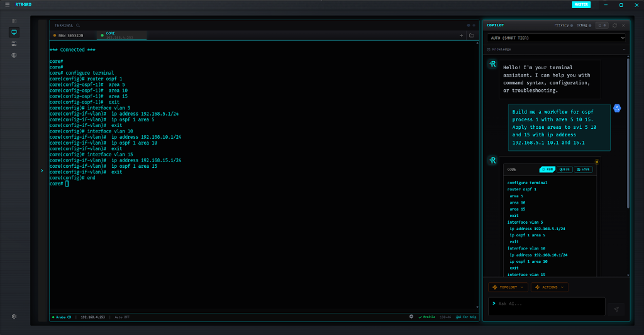Screen dimensions: 644x335
Task: Select the CORE session tab
Action: pyautogui.click(x=121, y=36)
